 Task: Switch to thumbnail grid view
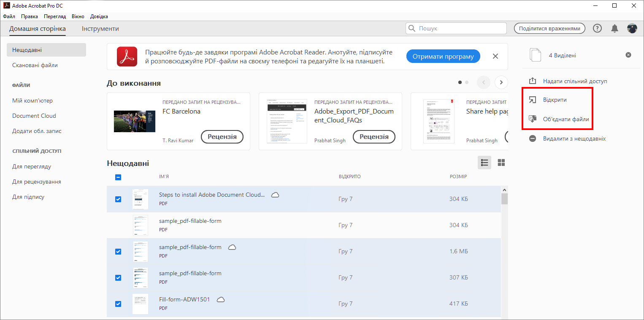[501, 163]
